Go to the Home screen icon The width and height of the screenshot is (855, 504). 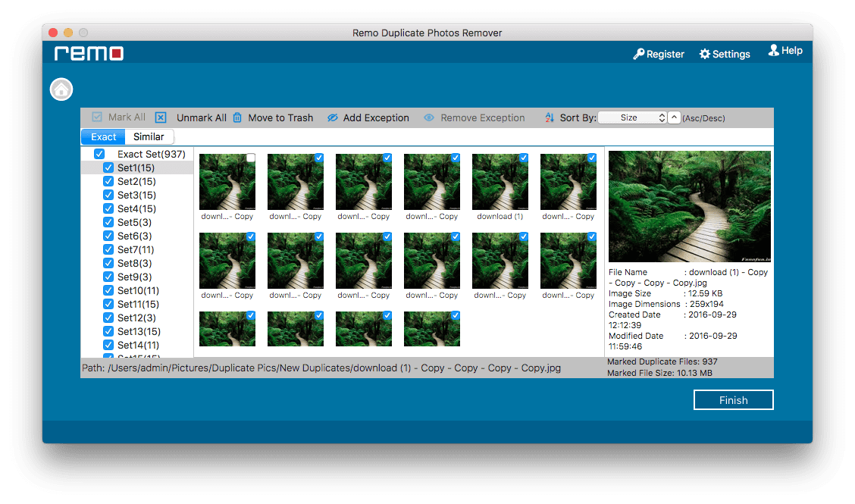[61, 89]
